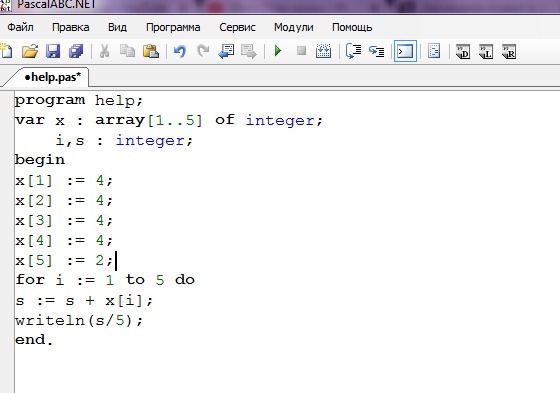The height and width of the screenshot is (393, 560).
Task: Copy selection with the Copy icon
Action: coord(128,51)
